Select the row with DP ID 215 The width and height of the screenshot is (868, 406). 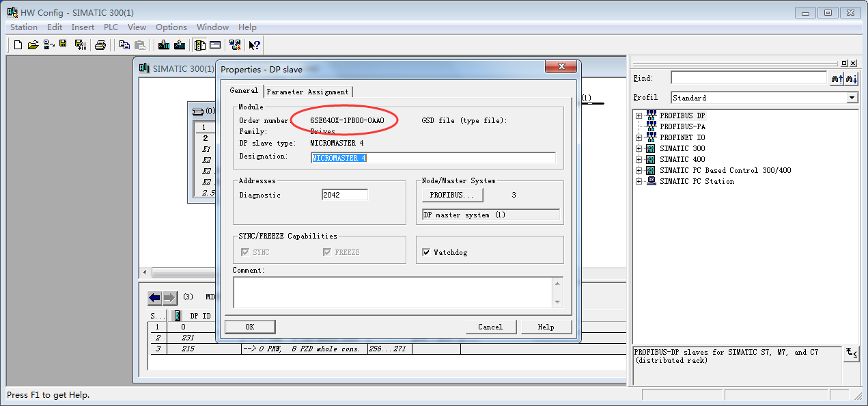(x=387, y=349)
